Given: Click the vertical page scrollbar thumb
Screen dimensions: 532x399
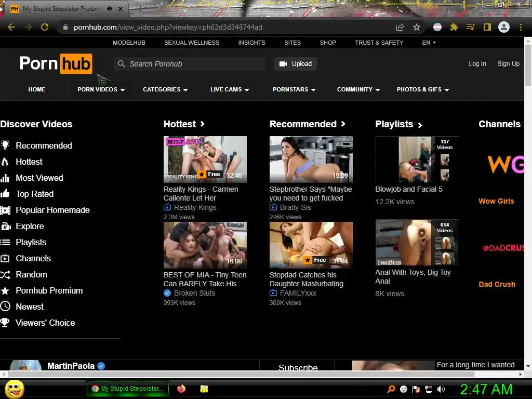Looking at the screenshot, I should pos(528,65).
